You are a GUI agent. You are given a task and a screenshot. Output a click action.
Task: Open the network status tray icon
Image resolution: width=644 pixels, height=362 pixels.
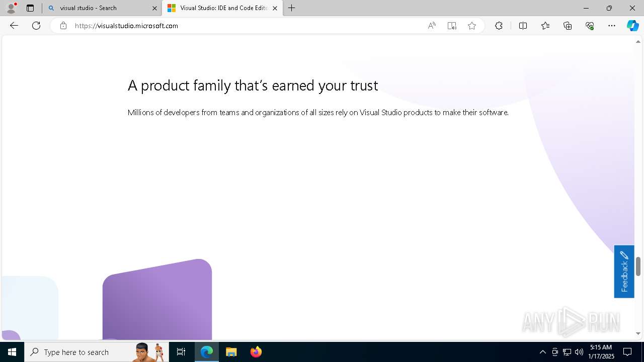pos(567,352)
